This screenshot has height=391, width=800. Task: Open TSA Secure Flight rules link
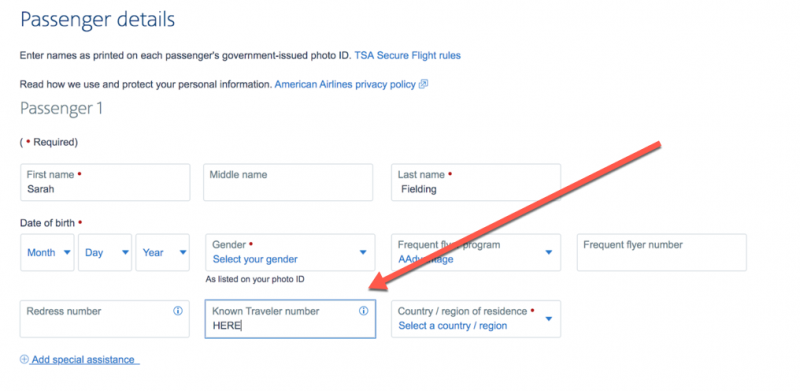[408, 55]
